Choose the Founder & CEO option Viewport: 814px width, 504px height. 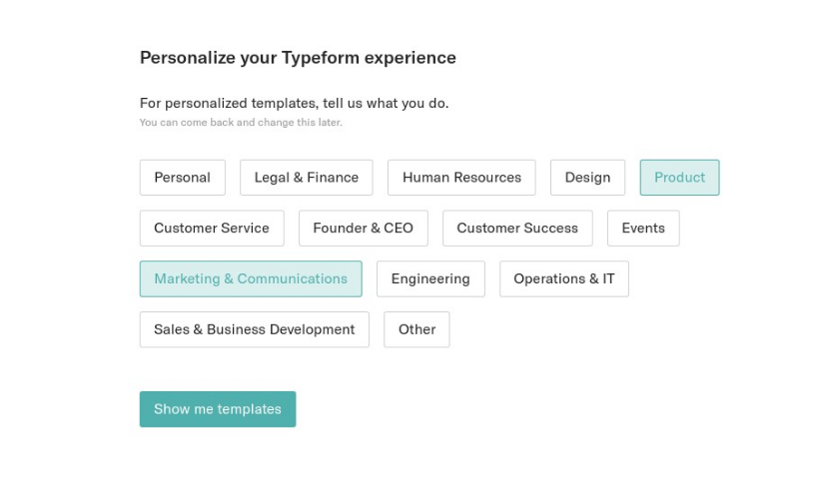click(x=364, y=229)
